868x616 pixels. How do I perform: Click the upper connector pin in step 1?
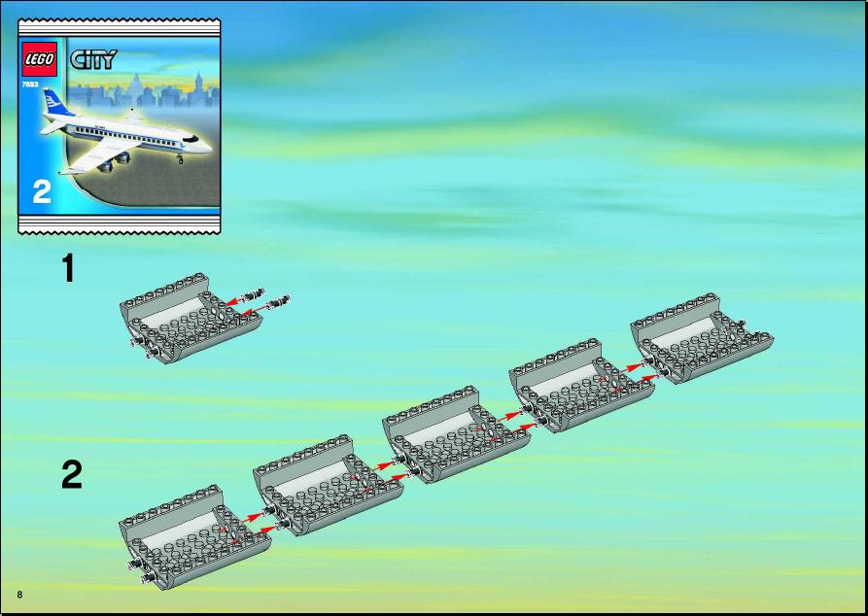coord(255,293)
